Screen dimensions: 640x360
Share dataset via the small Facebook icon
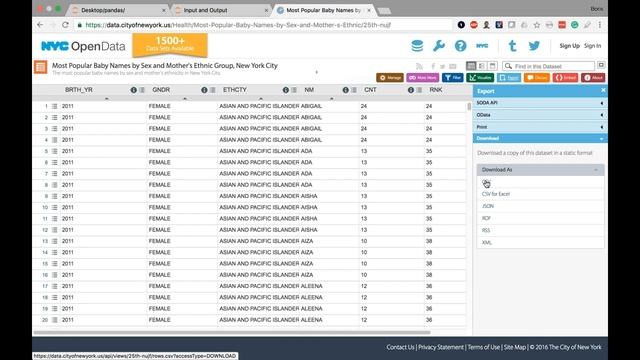pos(433,66)
